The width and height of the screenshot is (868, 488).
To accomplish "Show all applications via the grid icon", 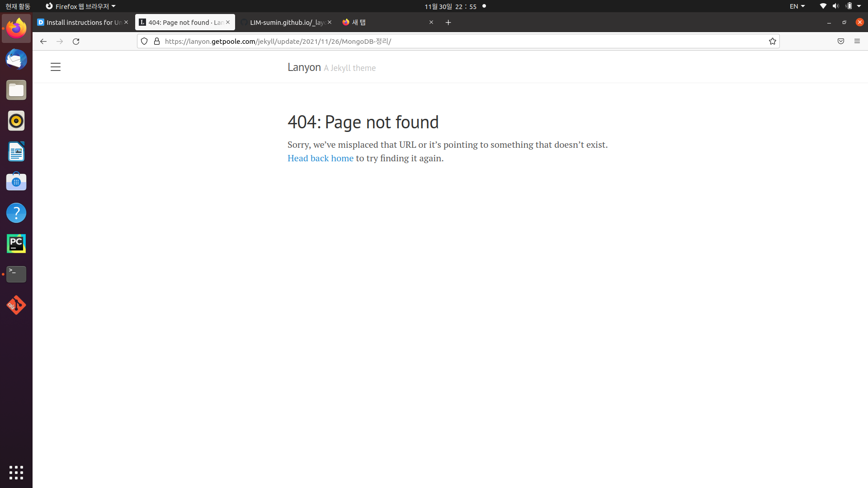I will (16, 473).
